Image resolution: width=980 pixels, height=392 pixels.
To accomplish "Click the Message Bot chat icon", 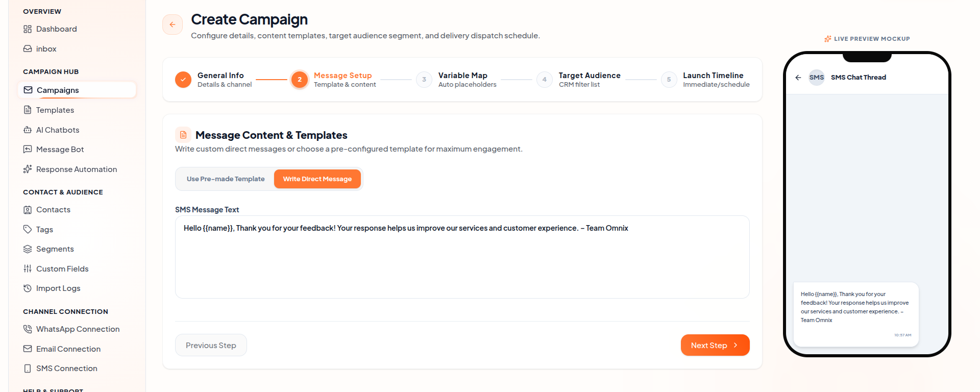I will pyautogui.click(x=28, y=150).
